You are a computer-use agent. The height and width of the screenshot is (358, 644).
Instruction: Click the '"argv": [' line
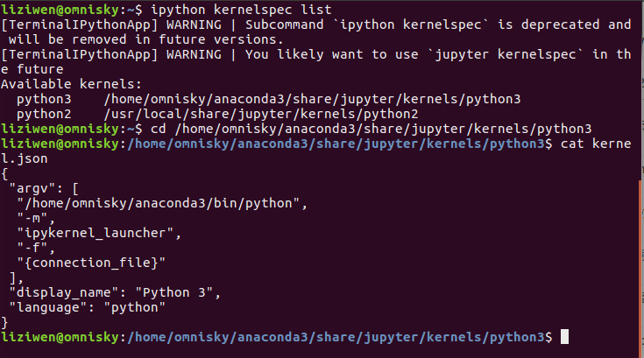(x=44, y=189)
